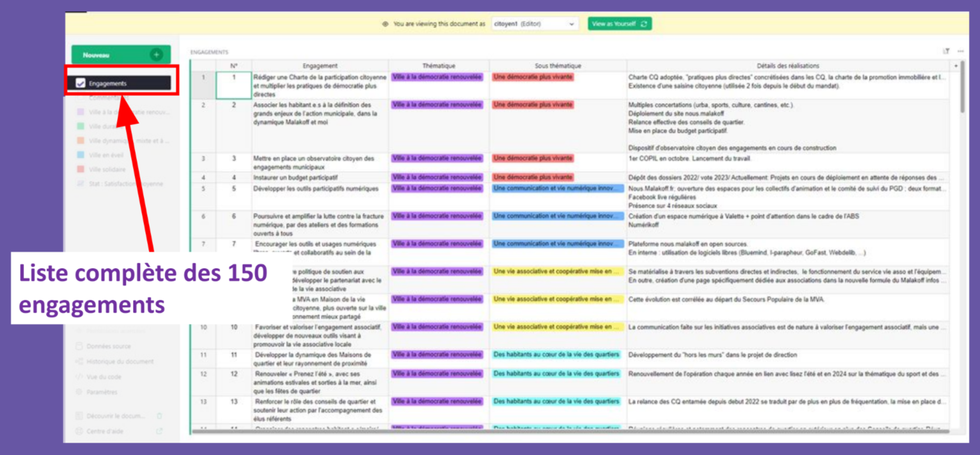Click the refresh icon in View as Yourself
Image resolution: width=980 pixels, height=455 pixels.
click(x=644, y=24)
